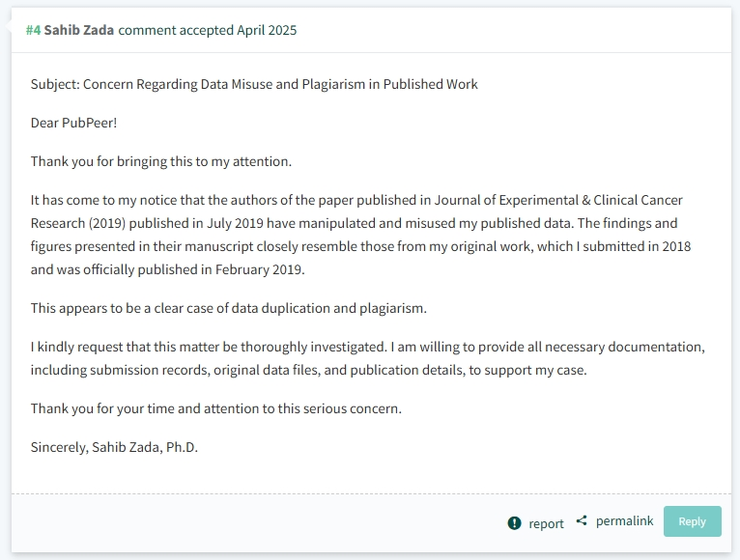The image size is (740, 560).
Task: Click the report link text
Action: coord(546,523)
